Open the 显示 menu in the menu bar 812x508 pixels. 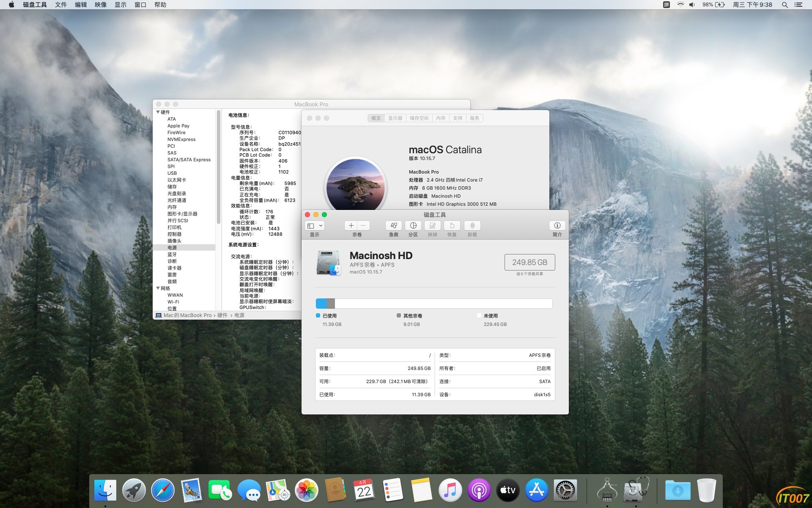click(121, 5)
